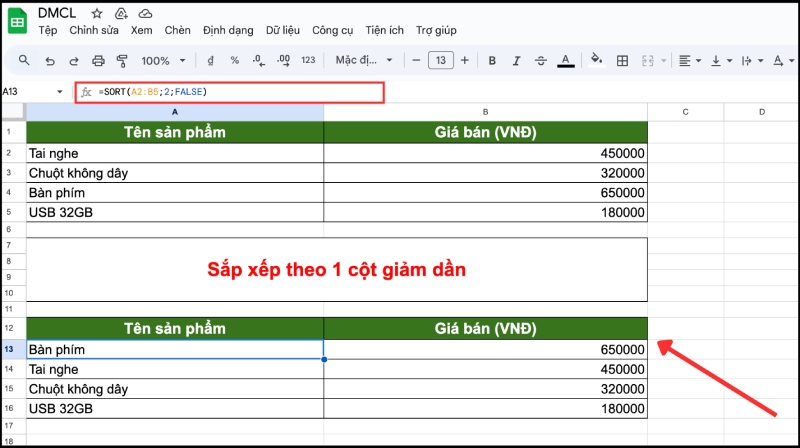This screenshot has width=800, height=448.
Task: Click the select-all corner box
Action: [x=13, y=112]
